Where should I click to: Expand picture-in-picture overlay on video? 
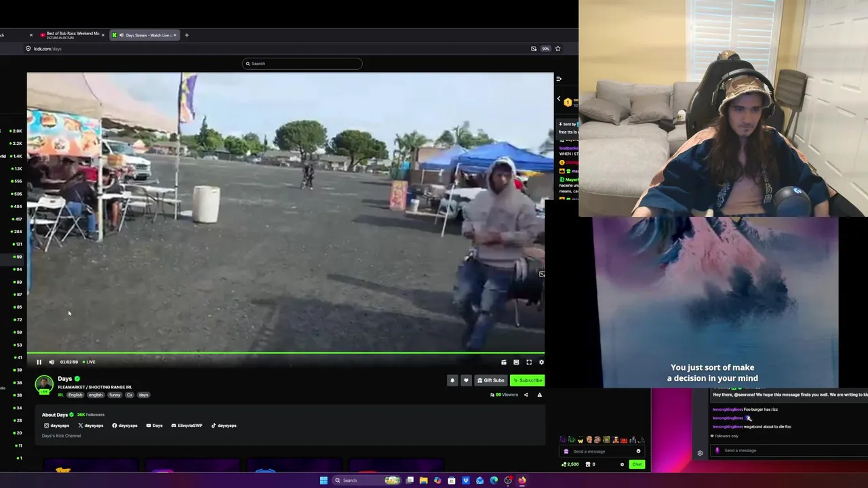[541, 274]
